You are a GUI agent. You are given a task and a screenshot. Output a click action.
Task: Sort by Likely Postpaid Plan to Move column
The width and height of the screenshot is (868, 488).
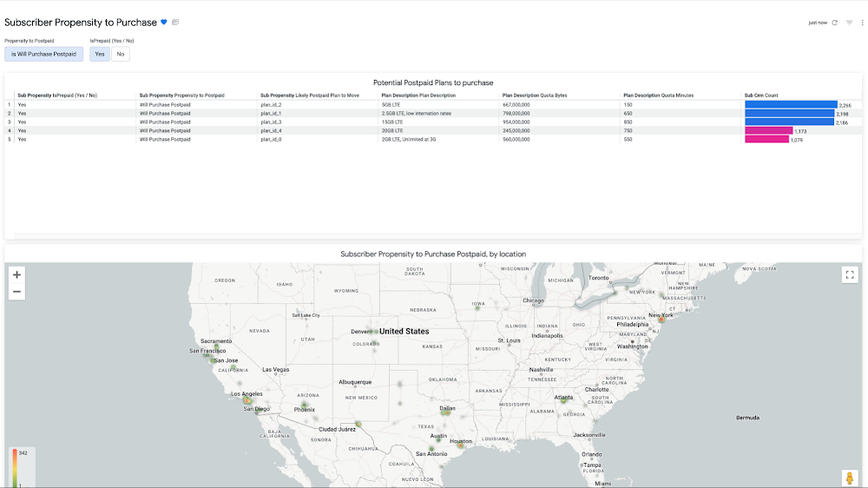(310, 96)
